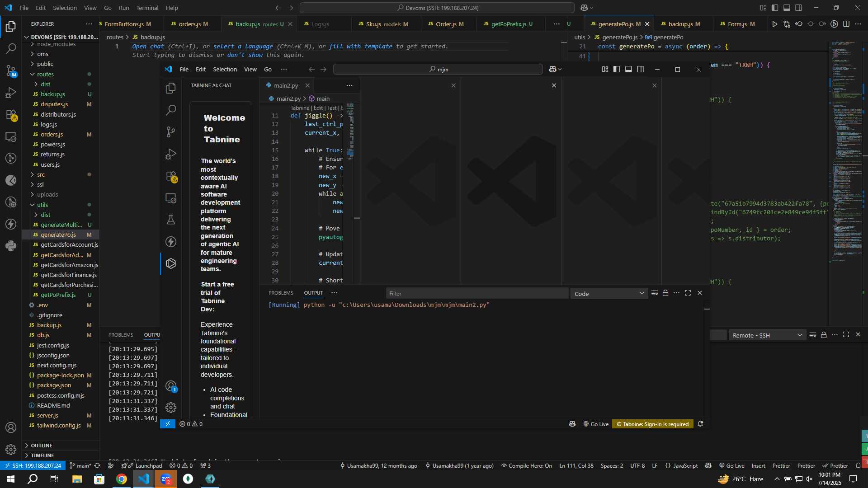
Task: Click don't show link in editor hint
Action: 245,55
